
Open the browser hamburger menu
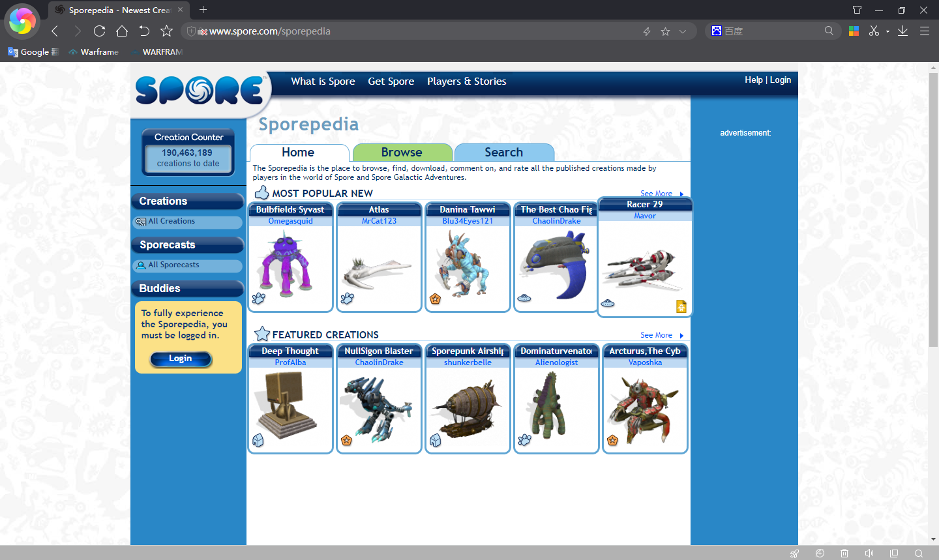(925, 31)
